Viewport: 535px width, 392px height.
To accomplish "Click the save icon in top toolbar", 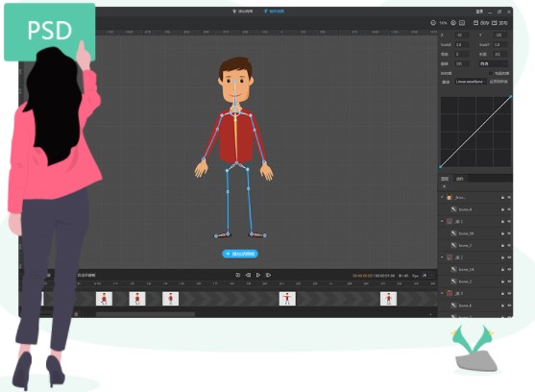I will 475,23.
